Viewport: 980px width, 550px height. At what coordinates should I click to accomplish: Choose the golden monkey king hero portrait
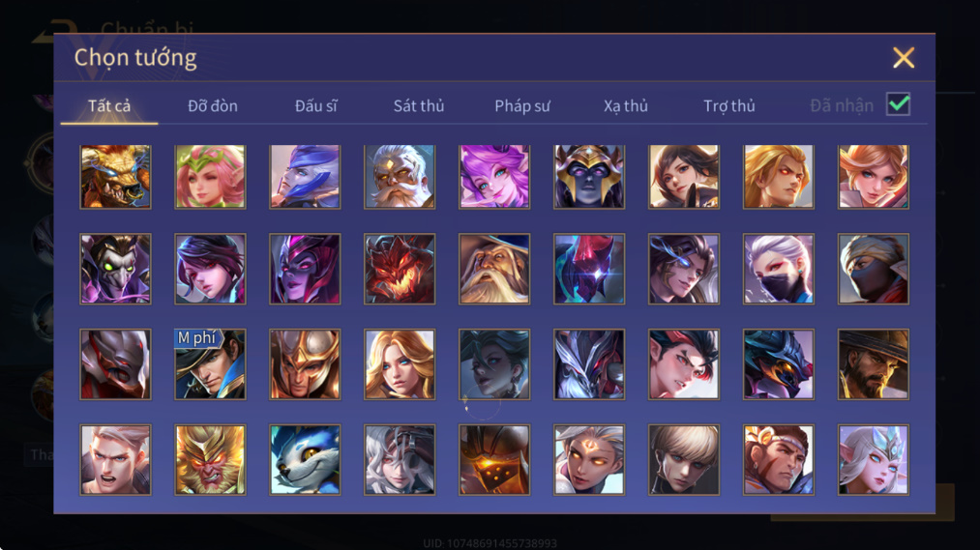[210, 459]
